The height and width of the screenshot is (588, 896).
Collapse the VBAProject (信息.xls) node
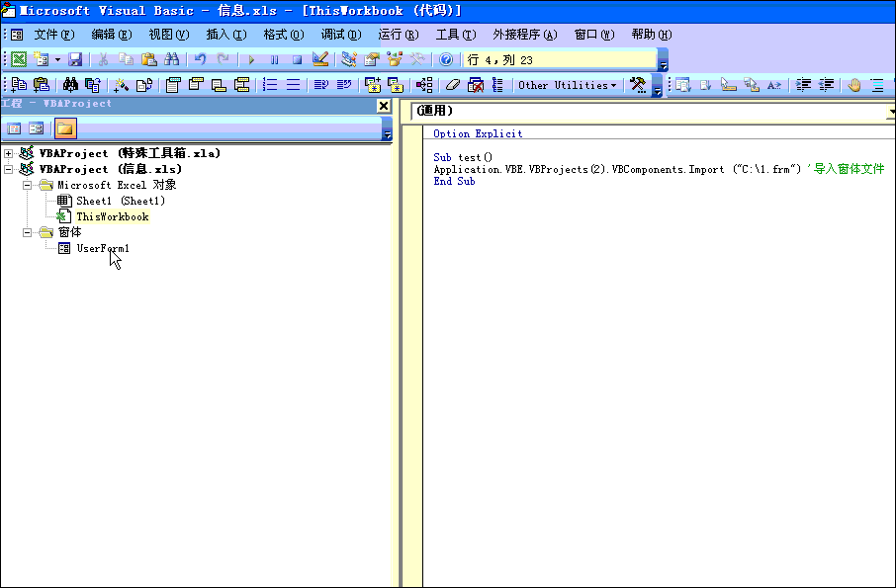click(9, 169)
